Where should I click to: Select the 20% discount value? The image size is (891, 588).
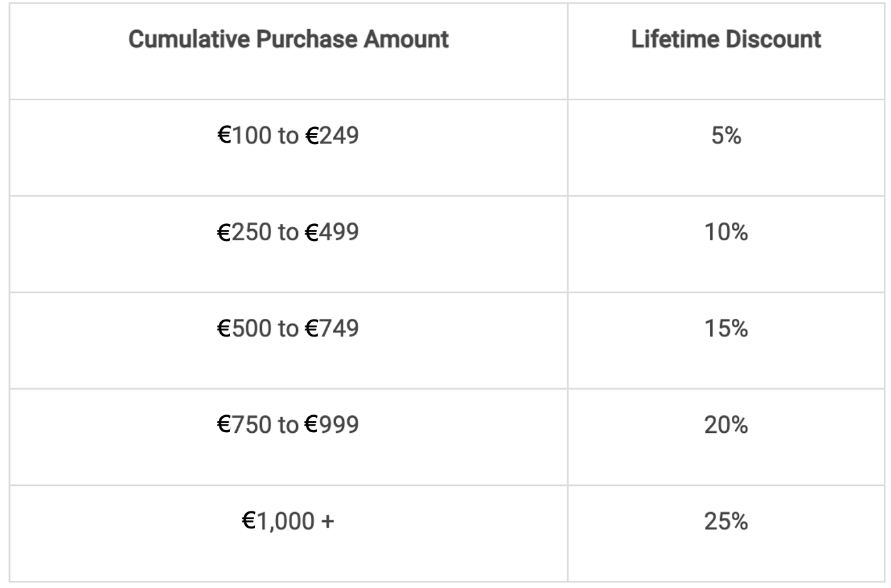click(x=726, y=424)
